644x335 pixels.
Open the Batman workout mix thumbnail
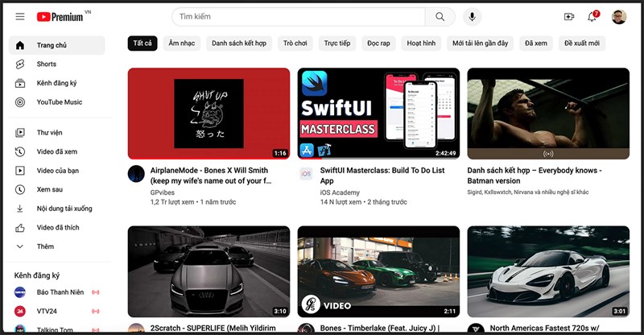(548, 114)
